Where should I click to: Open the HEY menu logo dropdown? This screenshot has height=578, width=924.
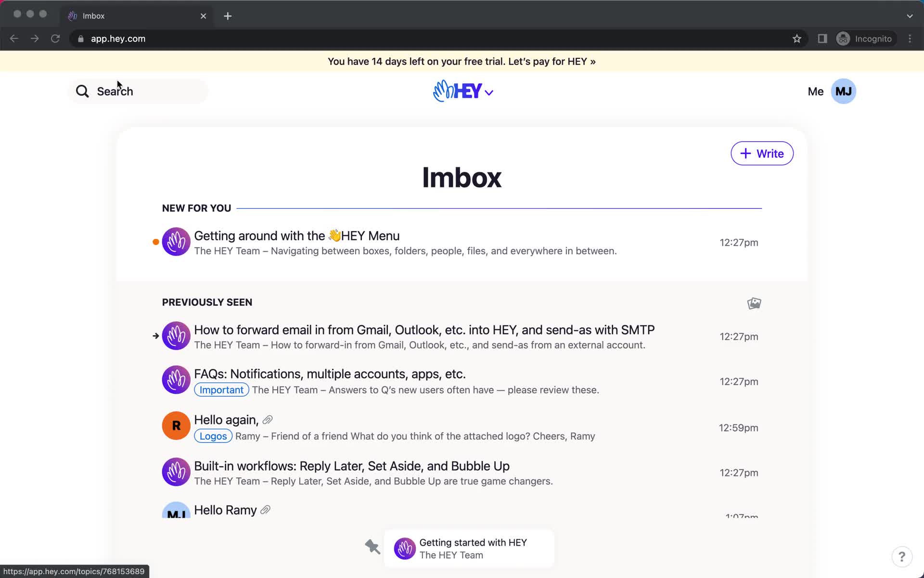(463, 91)
